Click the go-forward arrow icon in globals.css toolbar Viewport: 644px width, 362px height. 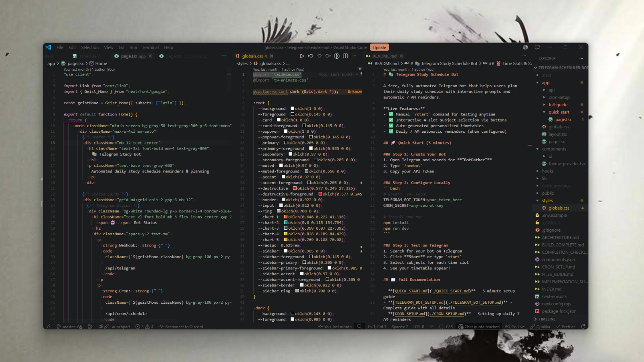(328, 56)
